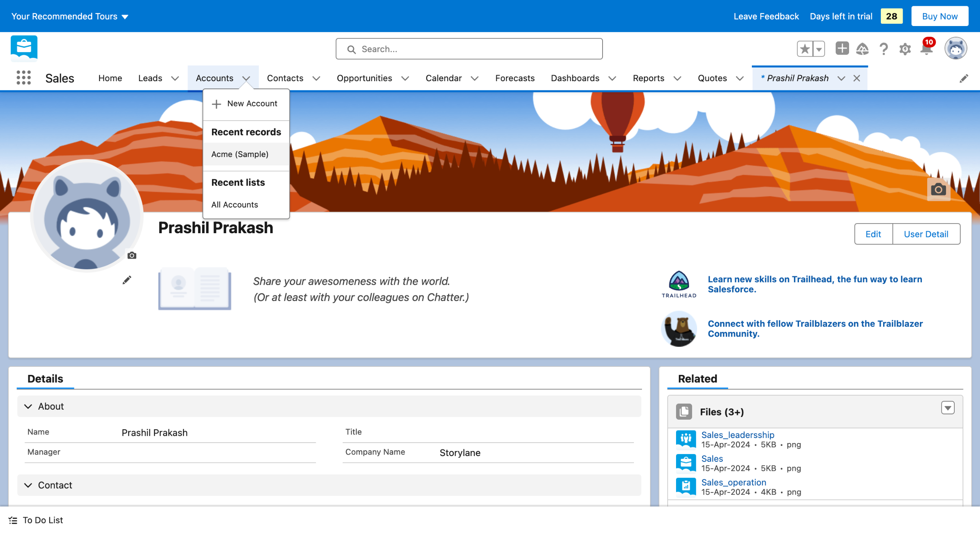
Task: Switch to the Related tab
Action: [697, 379]
